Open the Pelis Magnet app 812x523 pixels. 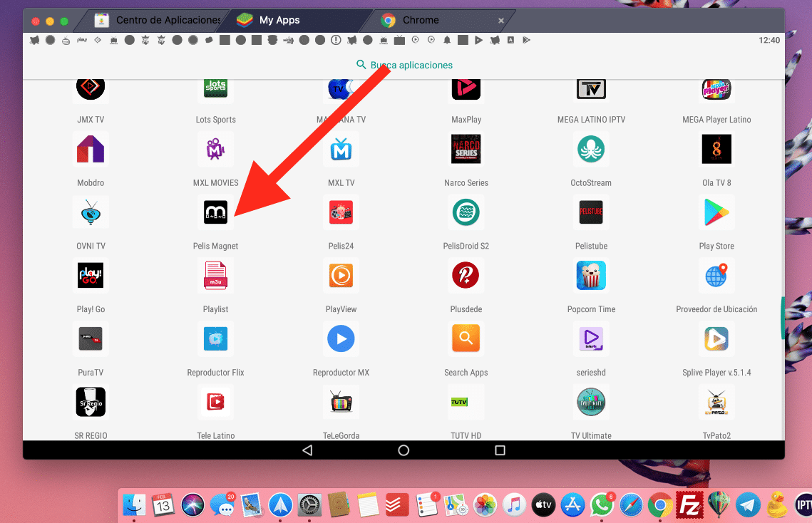[215, 212]
